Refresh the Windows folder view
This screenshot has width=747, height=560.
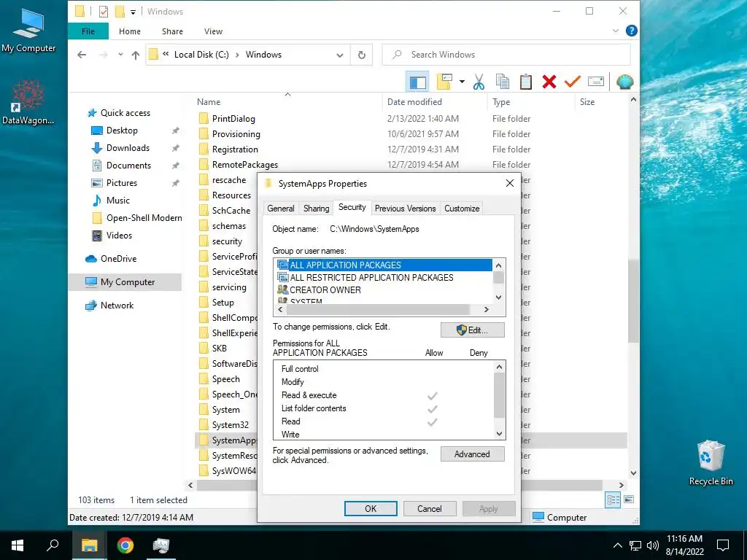[x=362, y=55]
